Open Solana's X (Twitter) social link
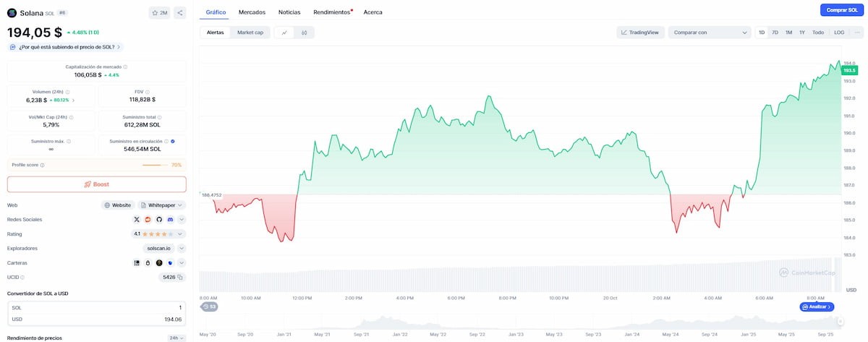 click(x=137, y=219)
